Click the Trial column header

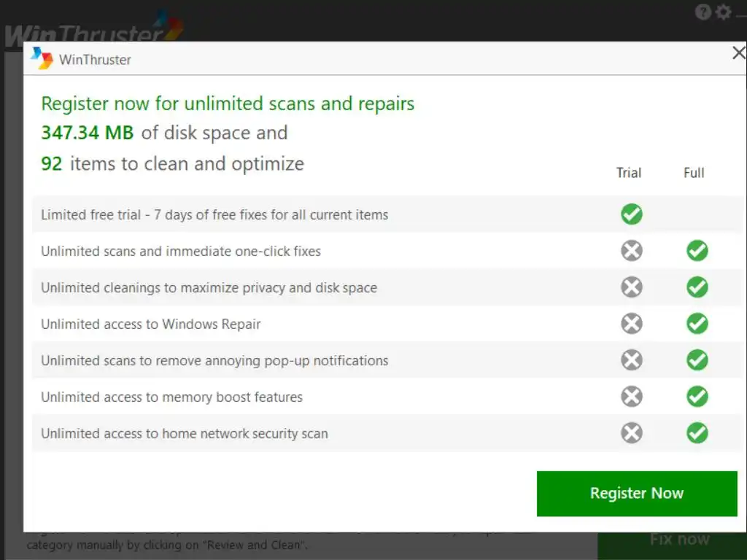click(x=629, y=173)
